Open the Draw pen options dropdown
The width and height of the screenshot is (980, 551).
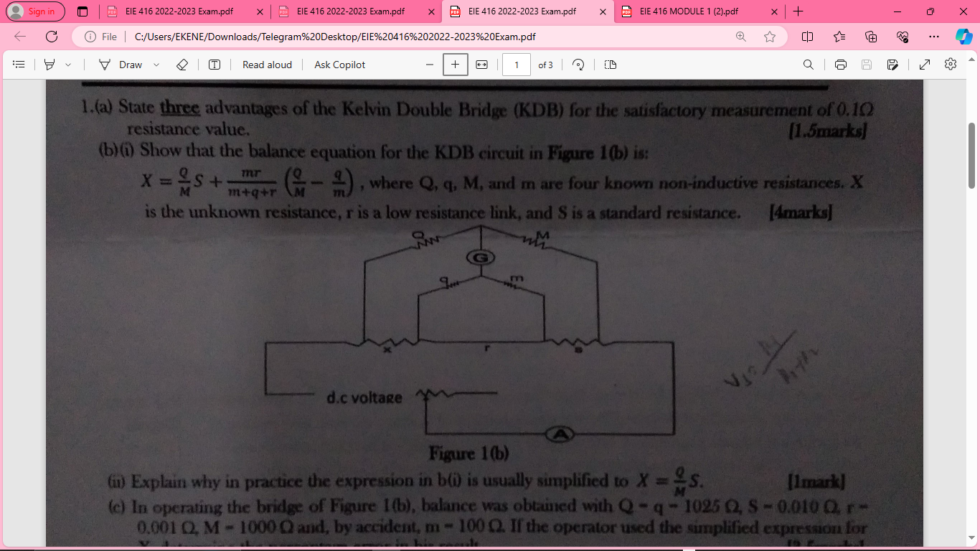click(155, 65)
